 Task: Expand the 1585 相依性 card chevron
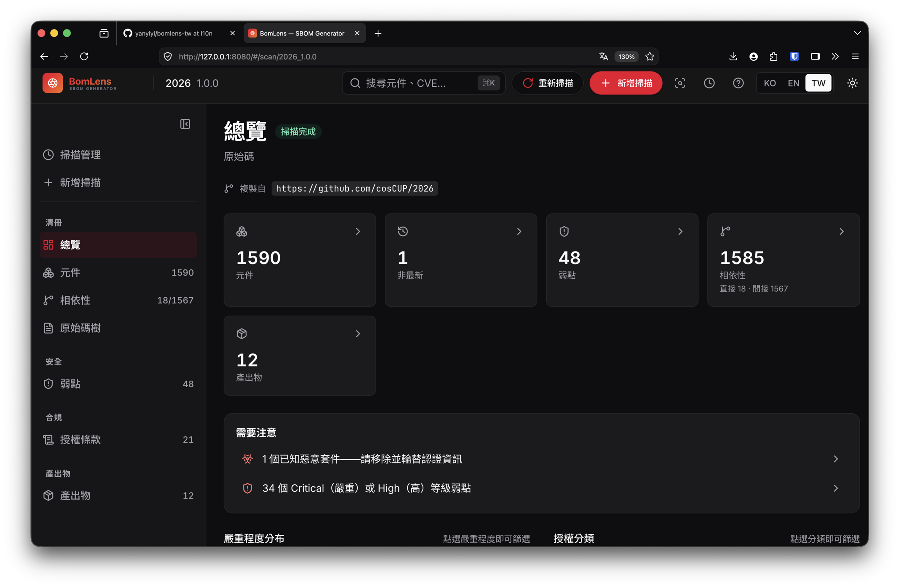pyautogui.click(x=842, y=232)
